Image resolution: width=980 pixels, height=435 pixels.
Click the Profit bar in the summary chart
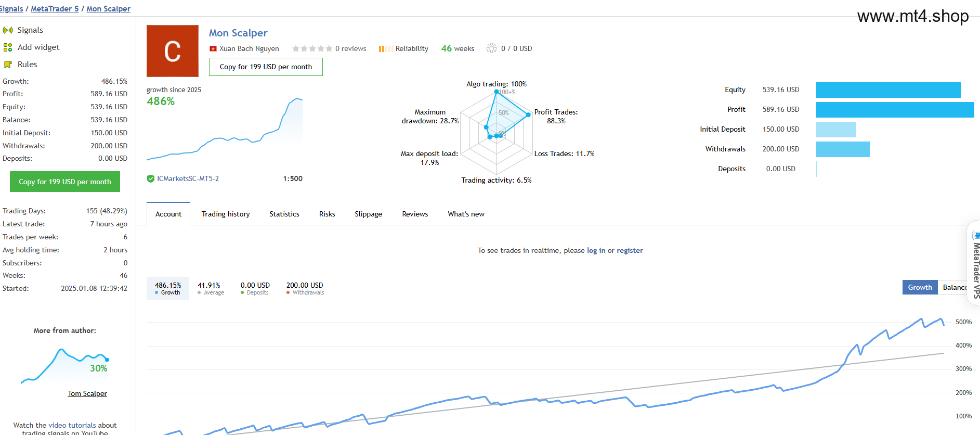pyautogui.click(x=895, y=110)
